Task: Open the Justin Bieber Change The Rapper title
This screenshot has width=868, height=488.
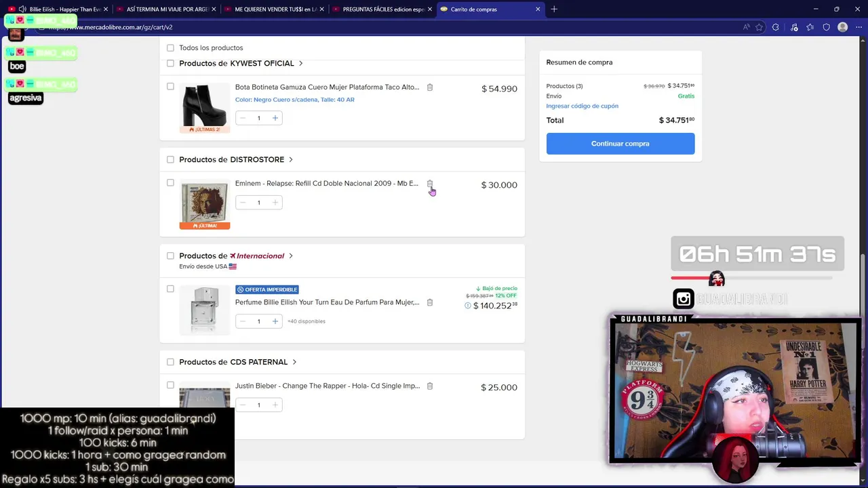Action: pos(327,386)
